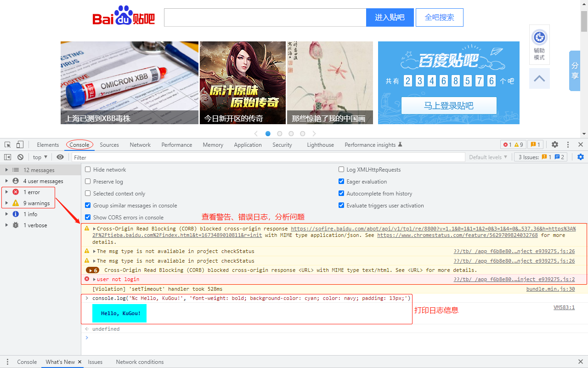Select the first carousel dot
588x368 pixels.
pos(268,134)
